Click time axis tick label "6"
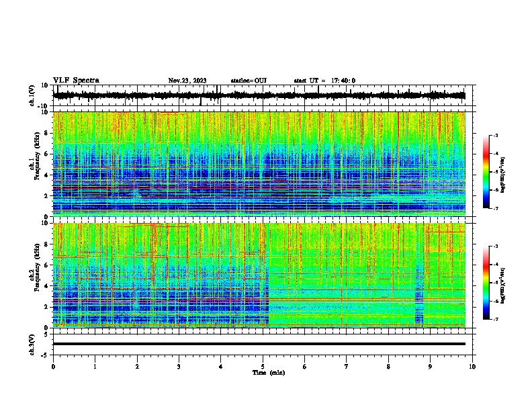The width and height of the screenshot is (532, 411). click(305, 367)
